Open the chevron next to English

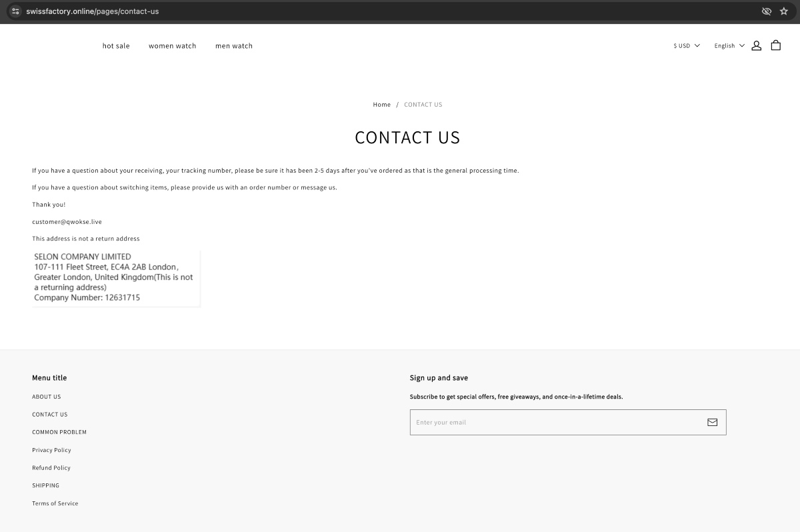(x=741, y=45)
